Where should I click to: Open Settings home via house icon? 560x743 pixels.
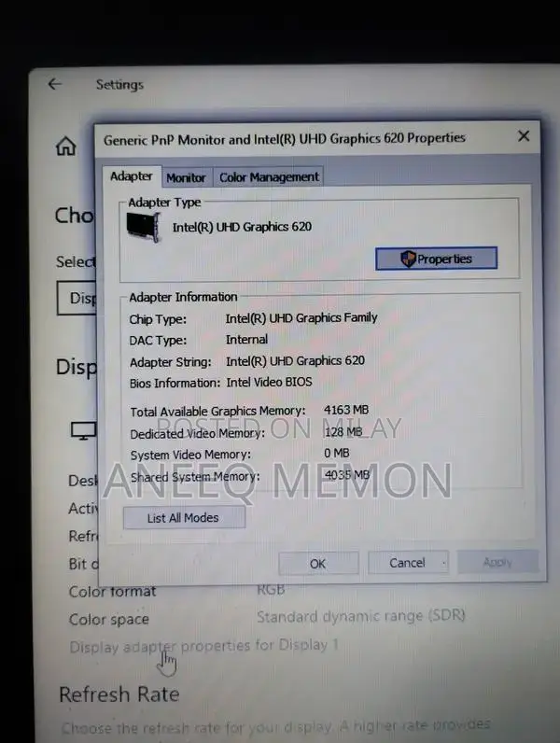(66, 146)
